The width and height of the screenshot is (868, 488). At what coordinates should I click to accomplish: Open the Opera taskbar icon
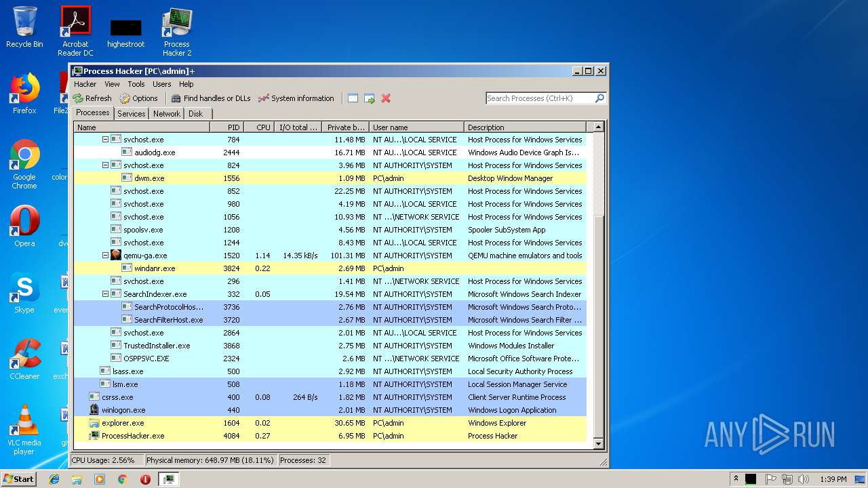point(145,479)
